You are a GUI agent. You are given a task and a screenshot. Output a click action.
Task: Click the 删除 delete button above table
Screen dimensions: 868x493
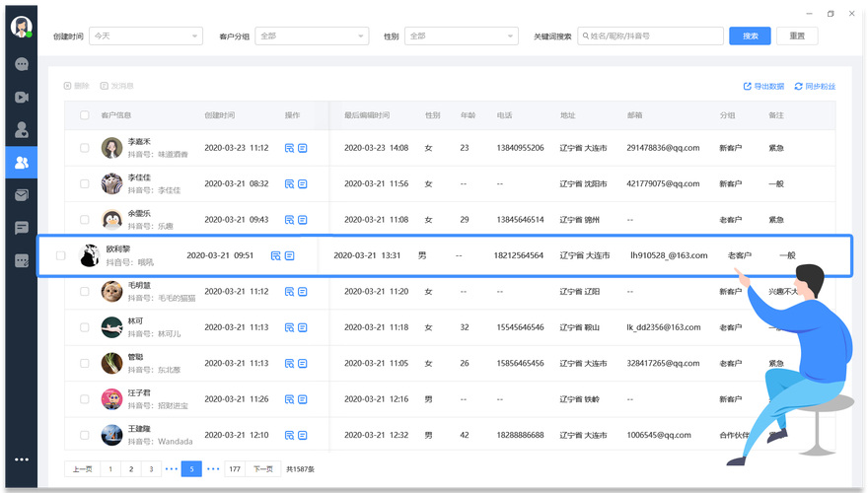pos(76,86)
